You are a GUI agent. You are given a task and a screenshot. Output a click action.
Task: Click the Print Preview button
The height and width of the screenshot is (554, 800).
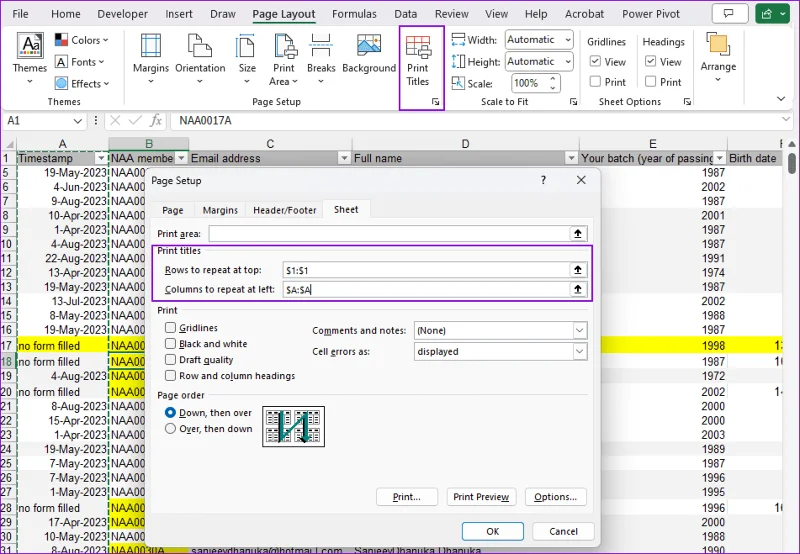481,497
